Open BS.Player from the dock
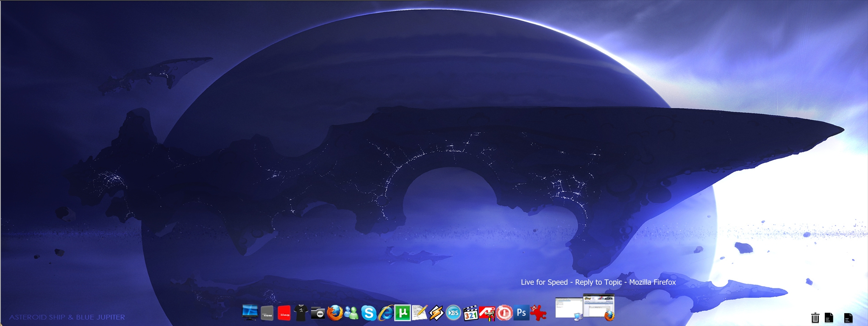The image size is (868, 326). pos(453,313)
